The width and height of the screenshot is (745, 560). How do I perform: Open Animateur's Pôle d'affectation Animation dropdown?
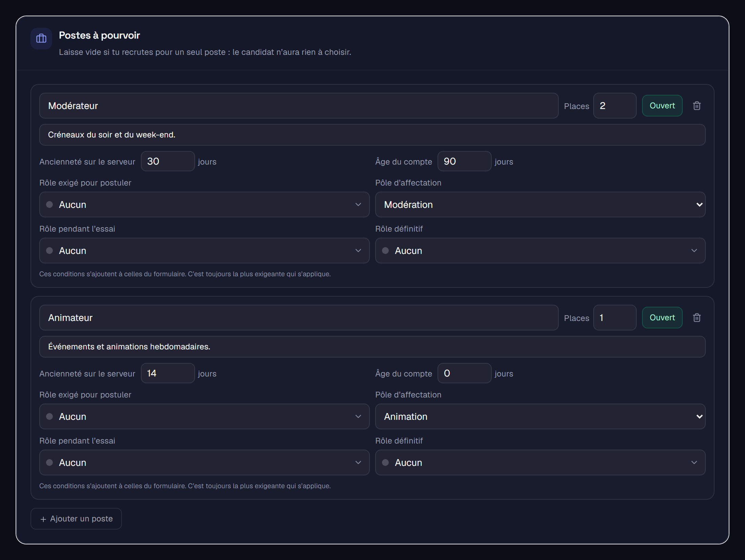tap(540, 416)
